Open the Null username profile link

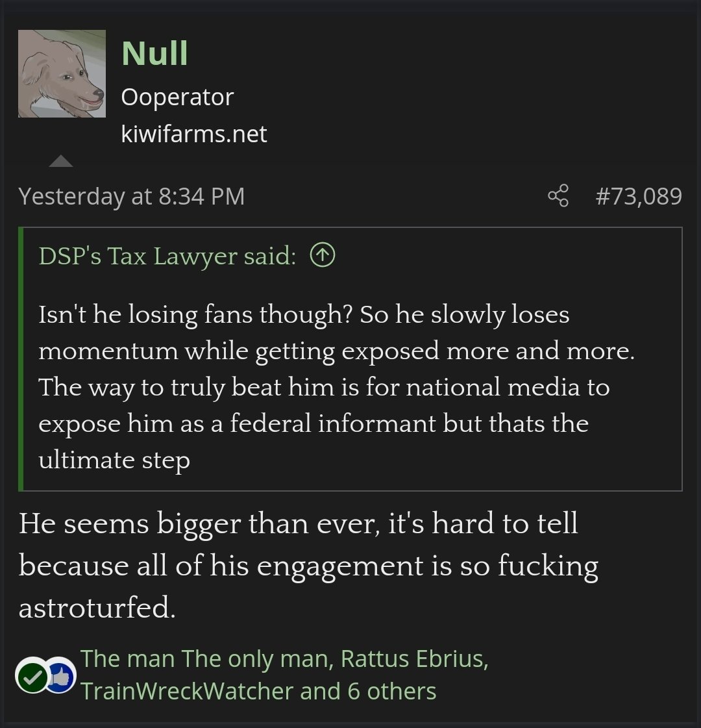click(x=154, y=53)
